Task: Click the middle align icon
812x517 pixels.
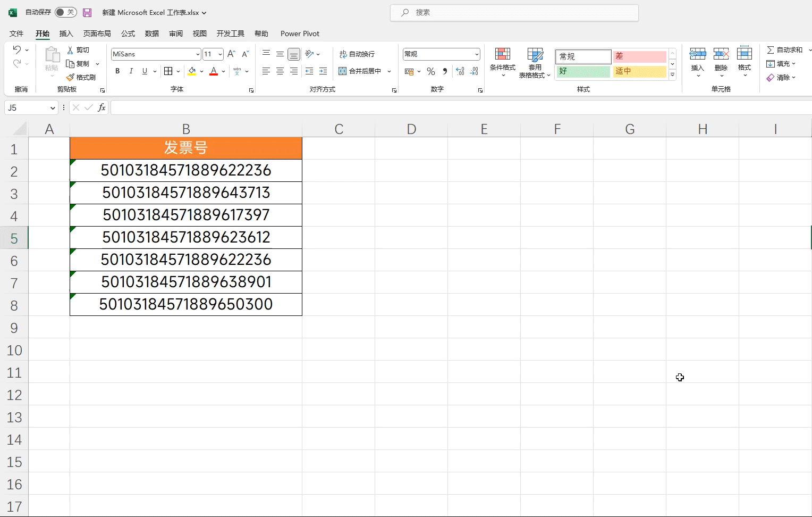Action: [280, 54]
